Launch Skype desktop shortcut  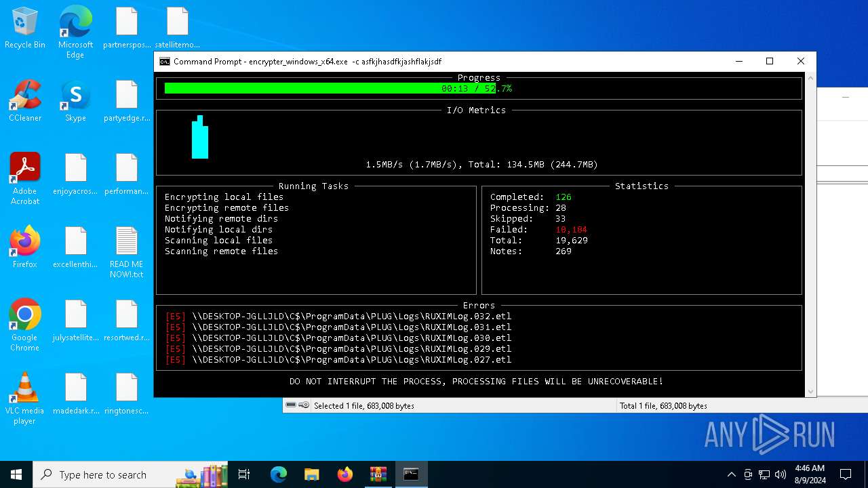pos(75,101)
